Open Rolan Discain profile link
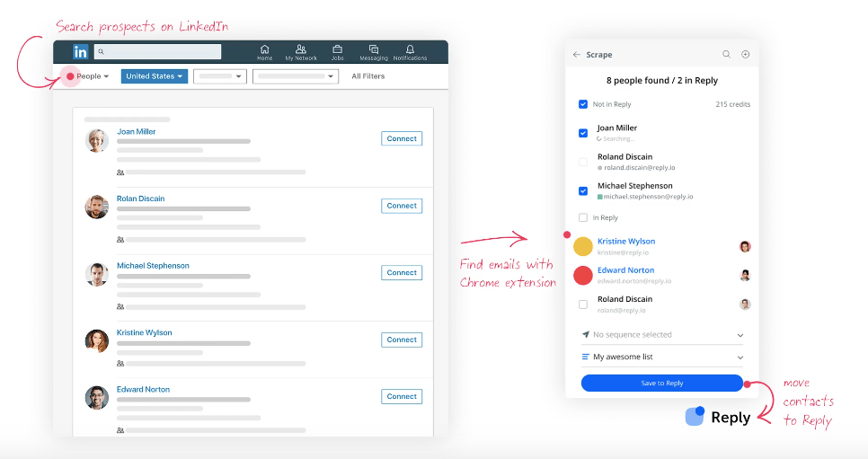This screenshot has width=868, height=459. tap(140, 199)
